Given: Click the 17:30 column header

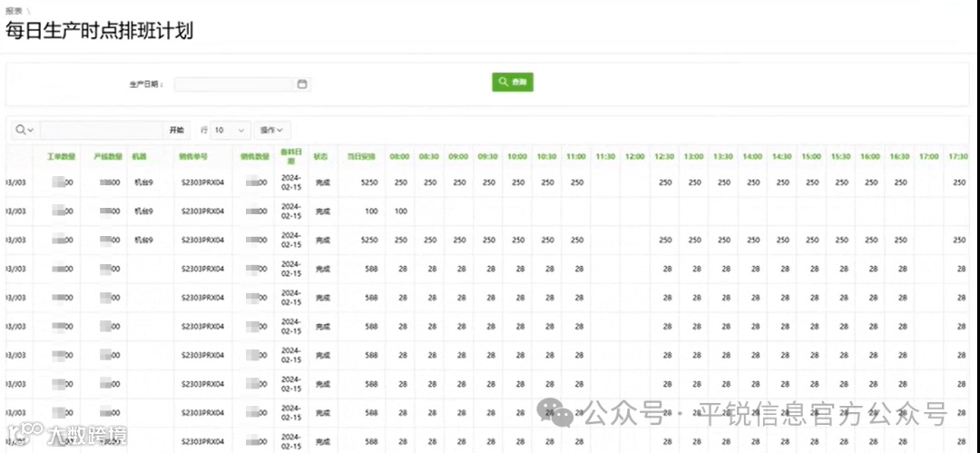Looking at the screenshot, I should tap(958, 156).
